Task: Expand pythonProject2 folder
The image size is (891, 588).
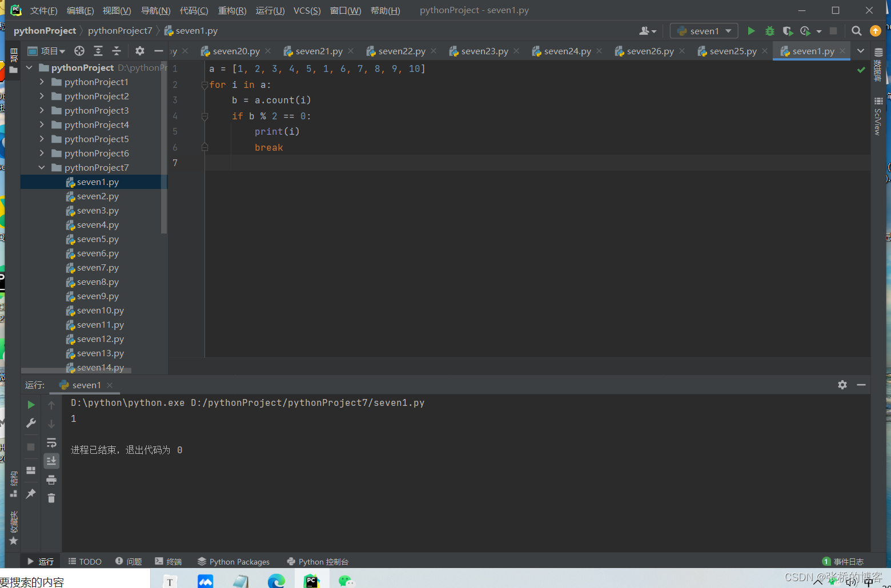Action: click(x=42, y=96)
